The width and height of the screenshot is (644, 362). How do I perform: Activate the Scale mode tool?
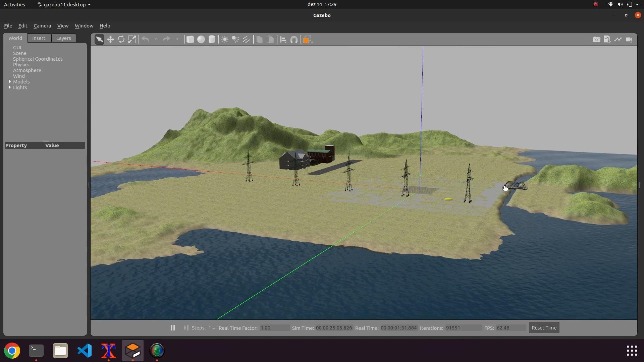132,40
